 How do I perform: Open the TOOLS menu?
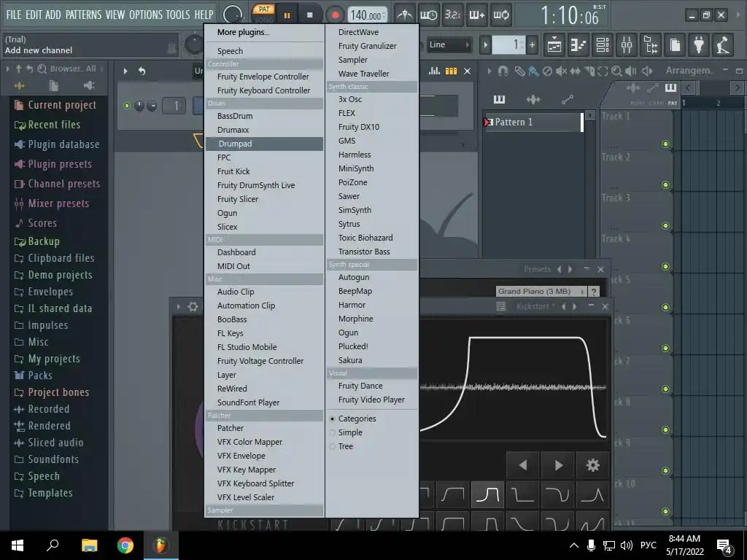178,15
